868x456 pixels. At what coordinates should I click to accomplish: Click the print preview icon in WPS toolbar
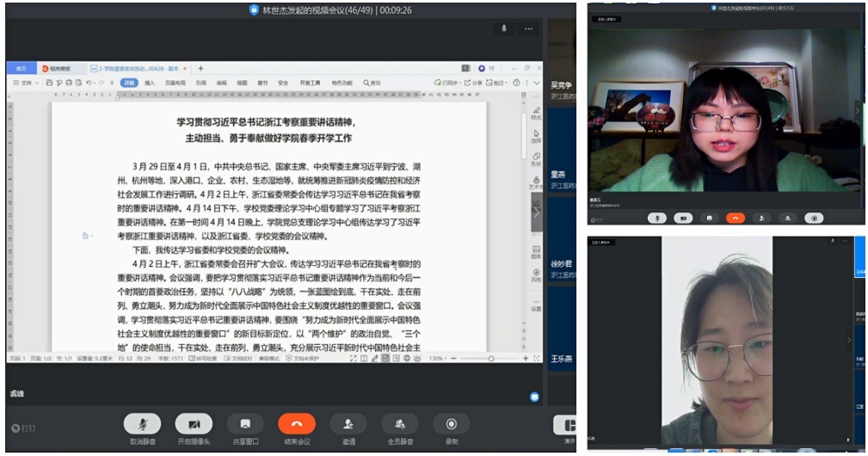click(x=78, y=83)
